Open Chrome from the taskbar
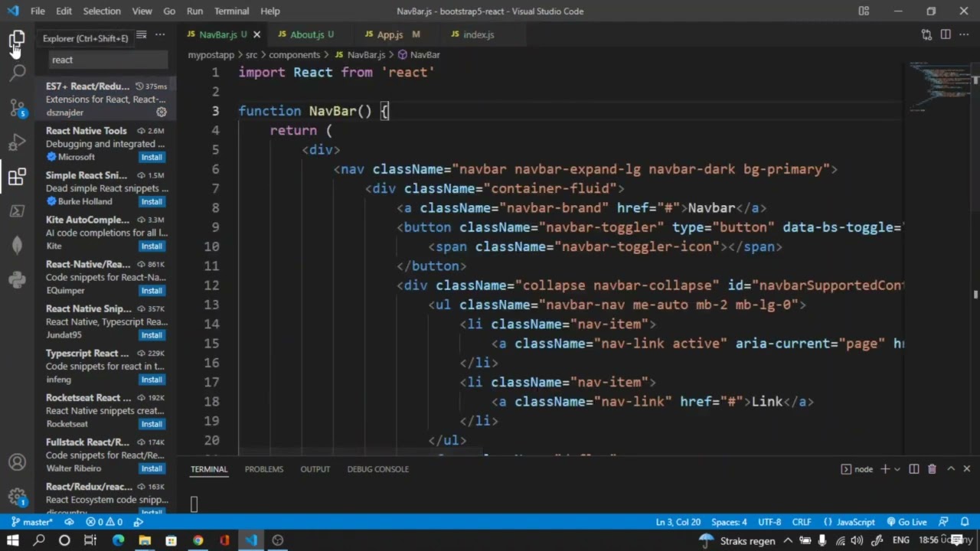This screenshot has width=980, height=551. pyautogui.click(x=198, y=540)
